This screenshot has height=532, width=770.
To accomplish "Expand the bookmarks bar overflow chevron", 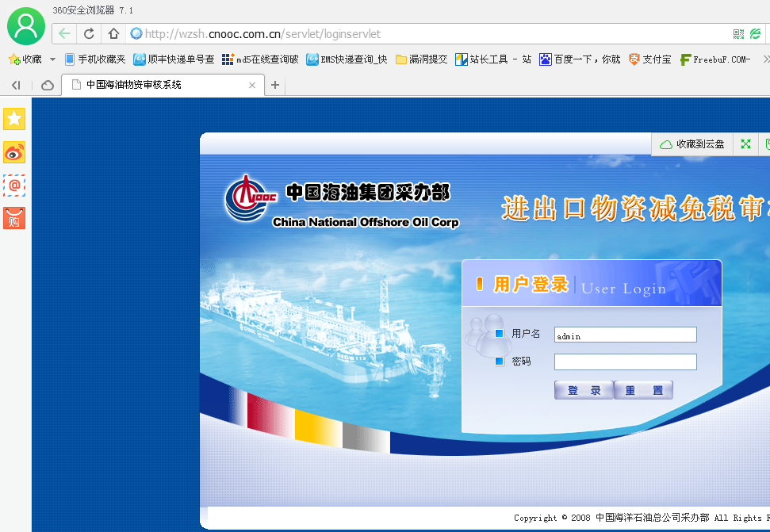I will point(765,59).
